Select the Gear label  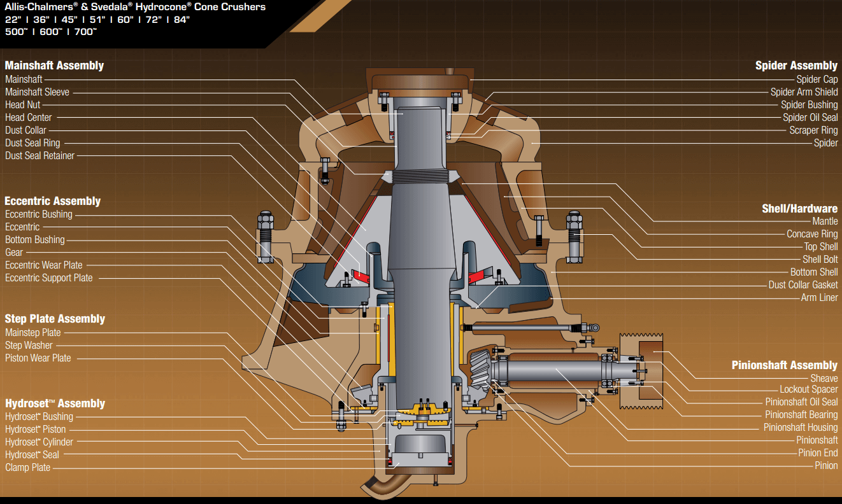(14, 253)
